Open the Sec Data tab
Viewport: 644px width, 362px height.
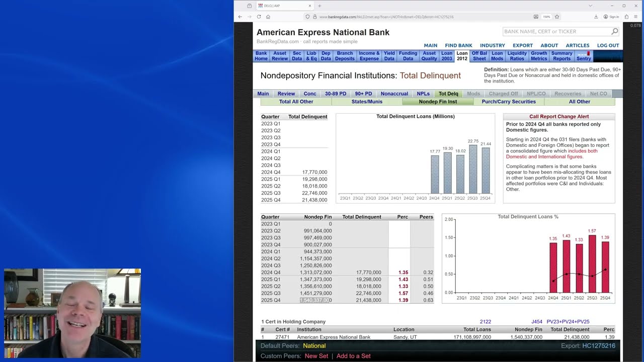pos(297,56)
